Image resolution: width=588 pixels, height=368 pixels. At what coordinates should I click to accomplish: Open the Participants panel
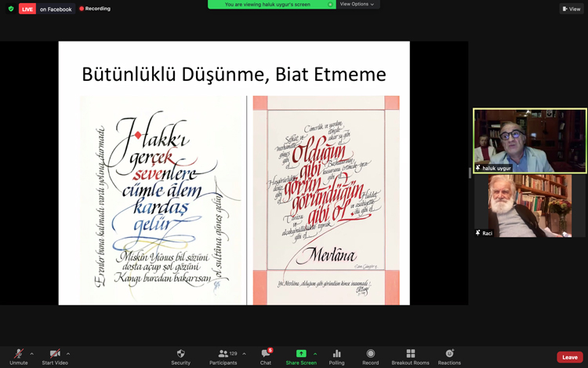point(223,357)
